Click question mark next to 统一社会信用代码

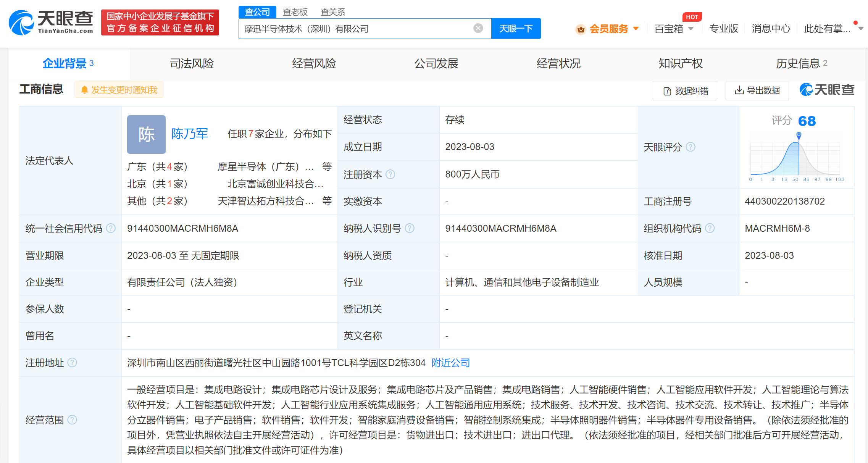(111, 228)
